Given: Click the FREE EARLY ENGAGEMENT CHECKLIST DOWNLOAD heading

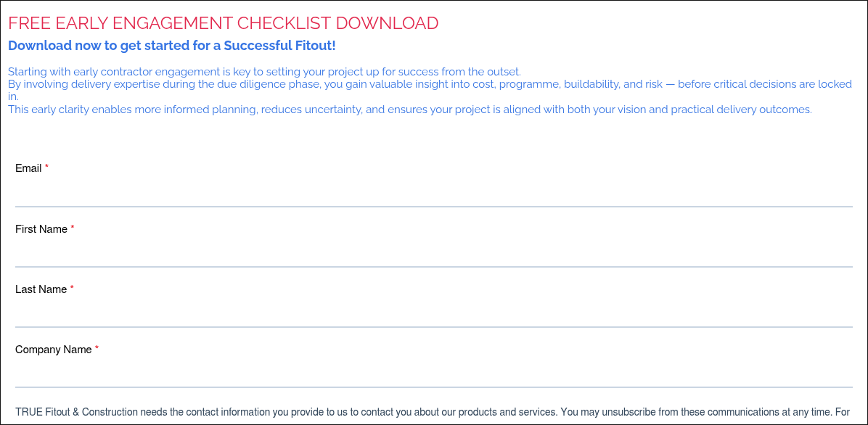Looking at the screenshot, I should pyautogui.click(x=223, y=22).
